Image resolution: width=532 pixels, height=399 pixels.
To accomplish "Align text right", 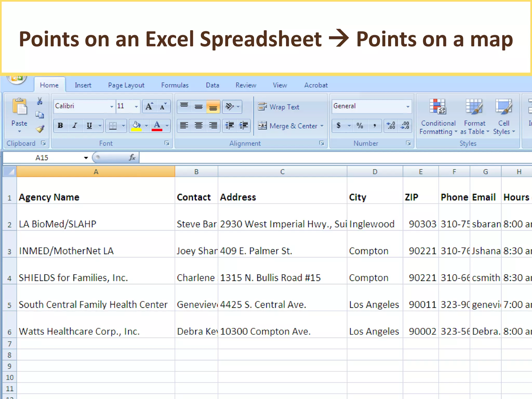I will pos(213,126).
